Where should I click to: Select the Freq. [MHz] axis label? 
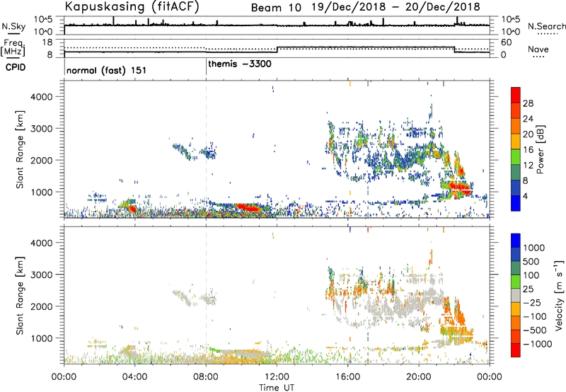coord(13,47)
